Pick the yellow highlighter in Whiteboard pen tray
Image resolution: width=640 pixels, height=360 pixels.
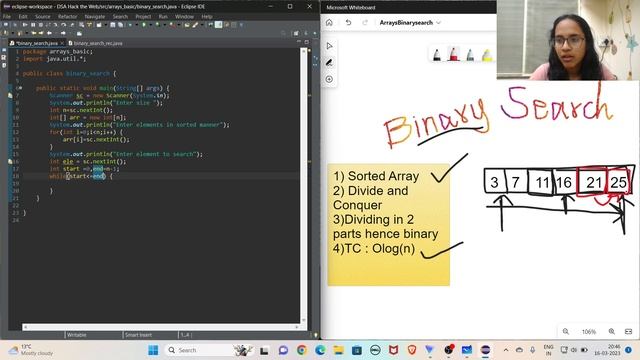(487, 55)
